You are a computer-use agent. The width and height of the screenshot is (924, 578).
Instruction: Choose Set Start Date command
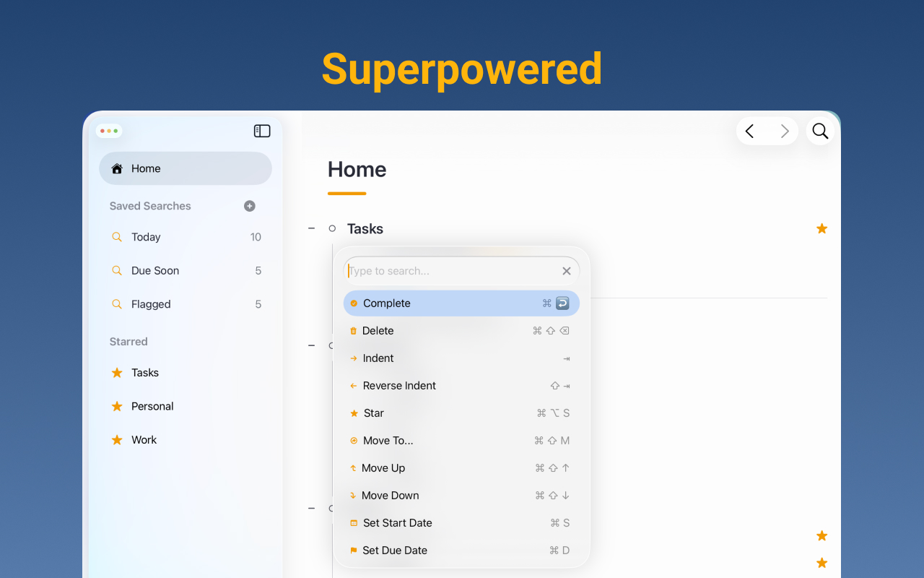click(461, 523)
